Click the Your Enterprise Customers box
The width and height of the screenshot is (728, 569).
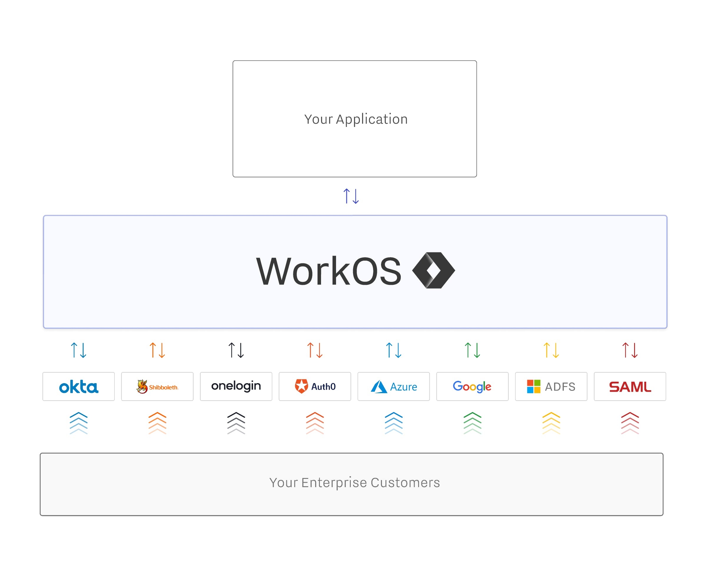pos(352,484)
